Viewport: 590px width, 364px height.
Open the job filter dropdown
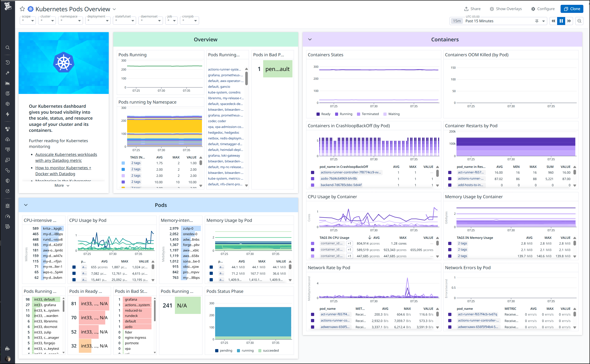[x=171, y=20]
